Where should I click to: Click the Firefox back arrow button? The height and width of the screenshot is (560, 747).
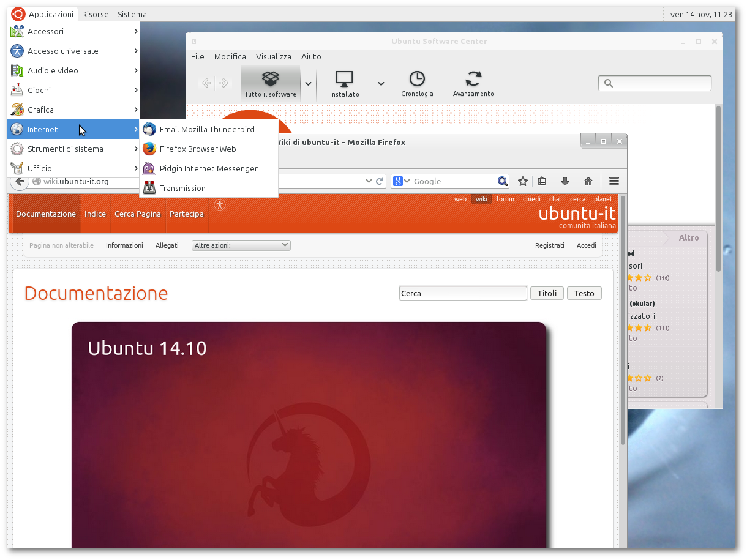coord(20,182)
